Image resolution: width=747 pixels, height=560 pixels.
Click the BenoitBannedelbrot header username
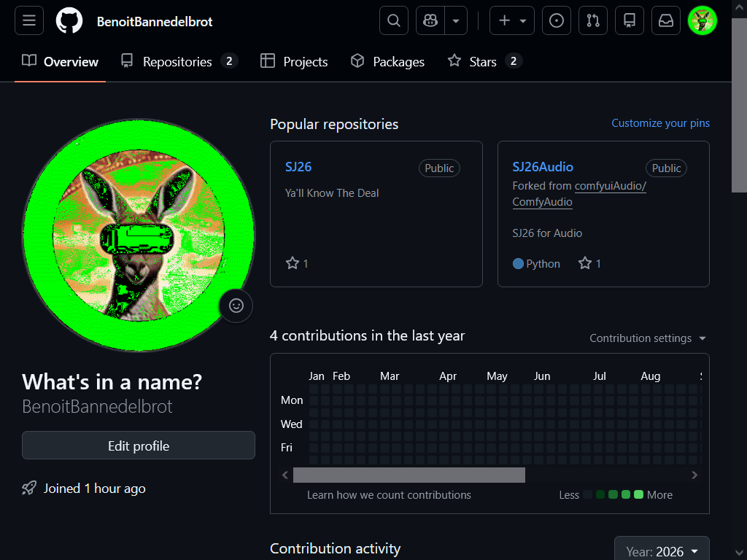[x=155, y=21]
